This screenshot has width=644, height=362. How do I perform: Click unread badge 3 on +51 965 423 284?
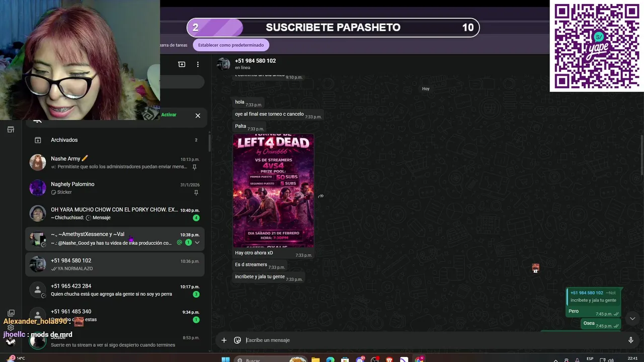coord(196,294)
